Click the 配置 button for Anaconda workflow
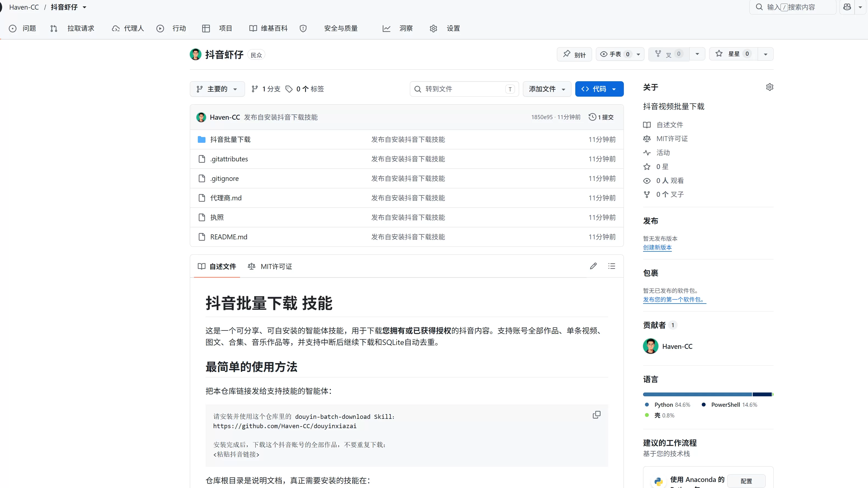This screenshot has width=868, height=488. [746, 481]
